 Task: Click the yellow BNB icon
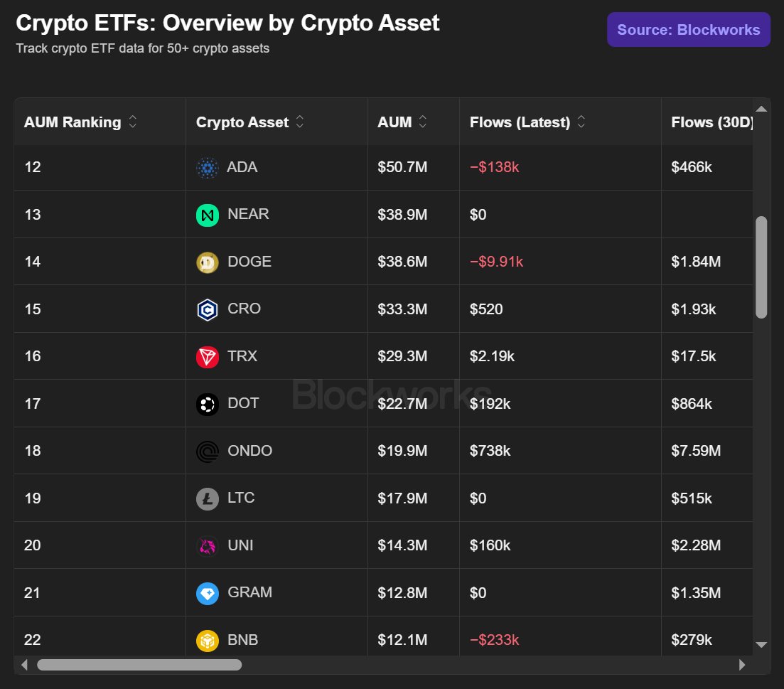pyautogui.click(x=207, y=641)
